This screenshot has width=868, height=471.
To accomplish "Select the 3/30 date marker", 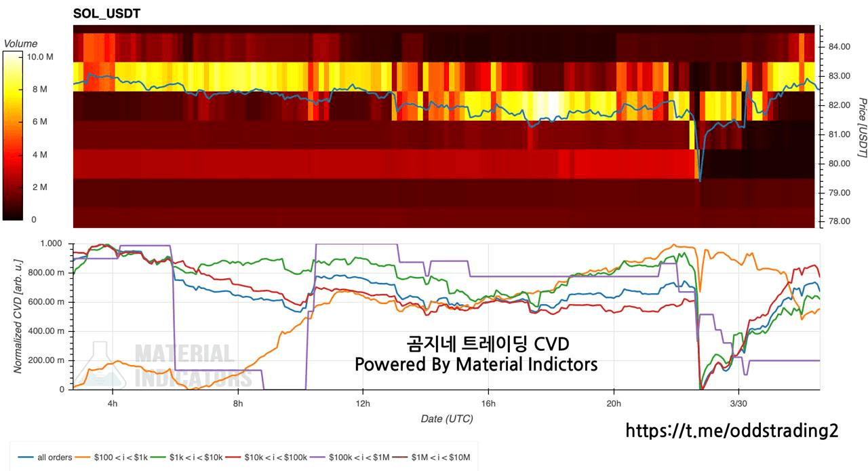I will 738,402.
